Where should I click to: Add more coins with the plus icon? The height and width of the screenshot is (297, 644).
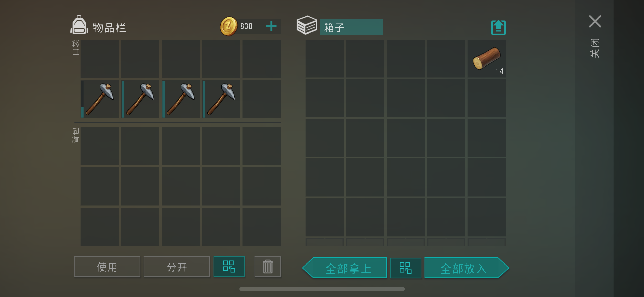pyautogui.click(x=271, y=26)
